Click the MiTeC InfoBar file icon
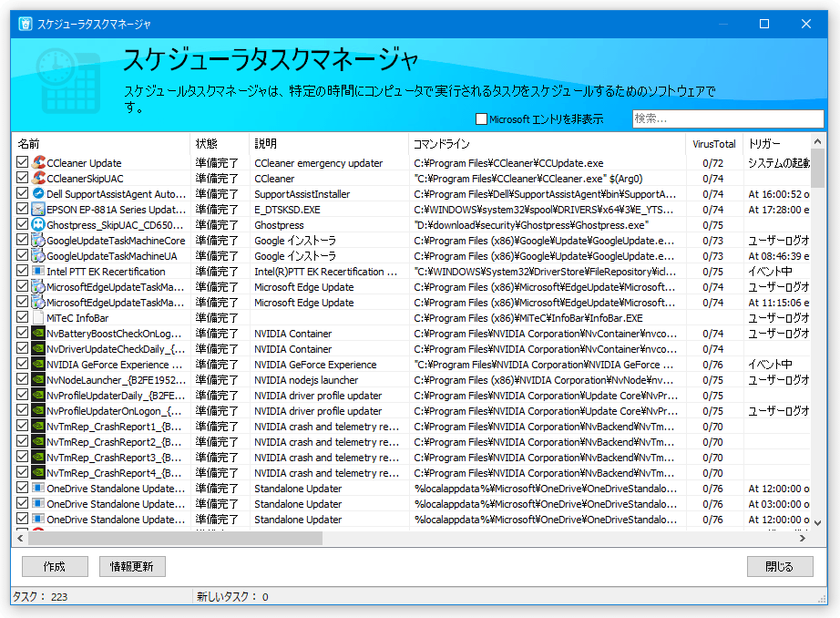 point(38,318)
